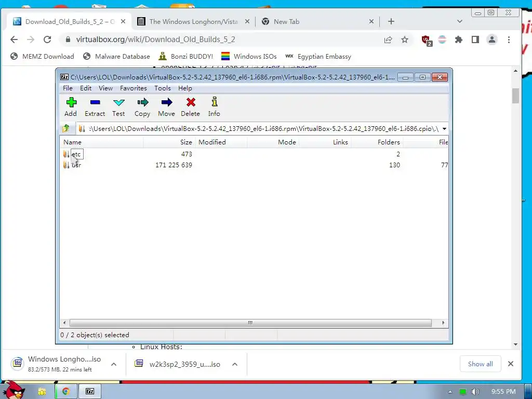This screenshot has height=399, width=532.
Task: Click the horizontal scrollbar right arrow in 7-Zip
Action: tap(443, 323)
